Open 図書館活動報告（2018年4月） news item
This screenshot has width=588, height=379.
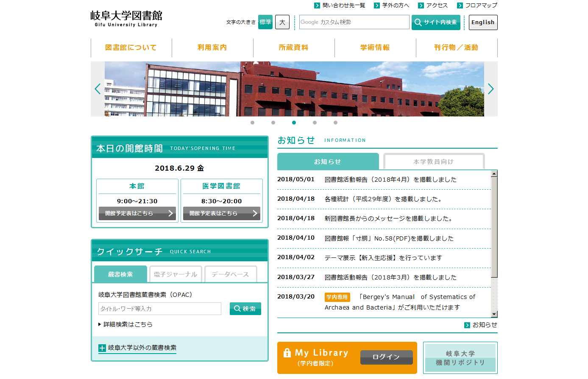pyautogui.click(x=390, y=180)
